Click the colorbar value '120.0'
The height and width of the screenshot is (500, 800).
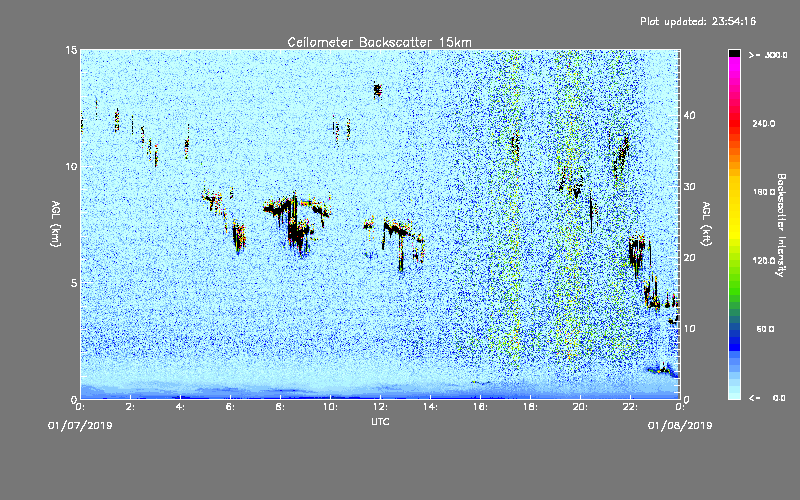tap(764, 261)
